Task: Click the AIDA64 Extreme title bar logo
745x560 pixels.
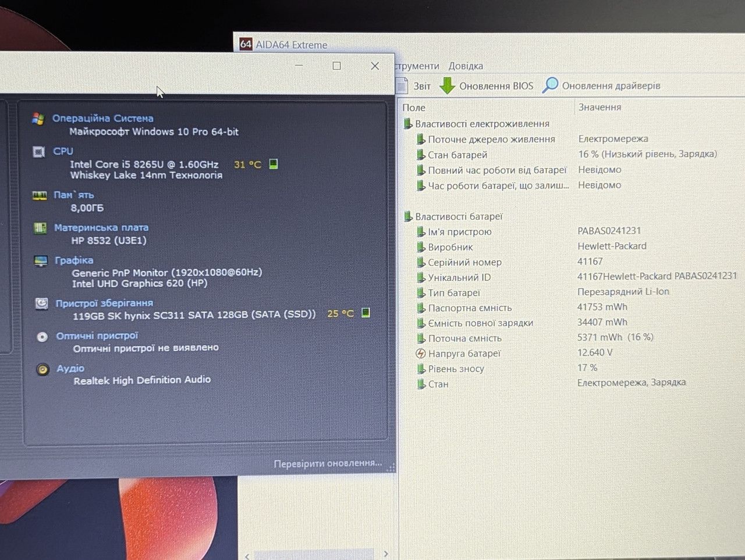Action: pyautogui.click(x=246, y=44)
